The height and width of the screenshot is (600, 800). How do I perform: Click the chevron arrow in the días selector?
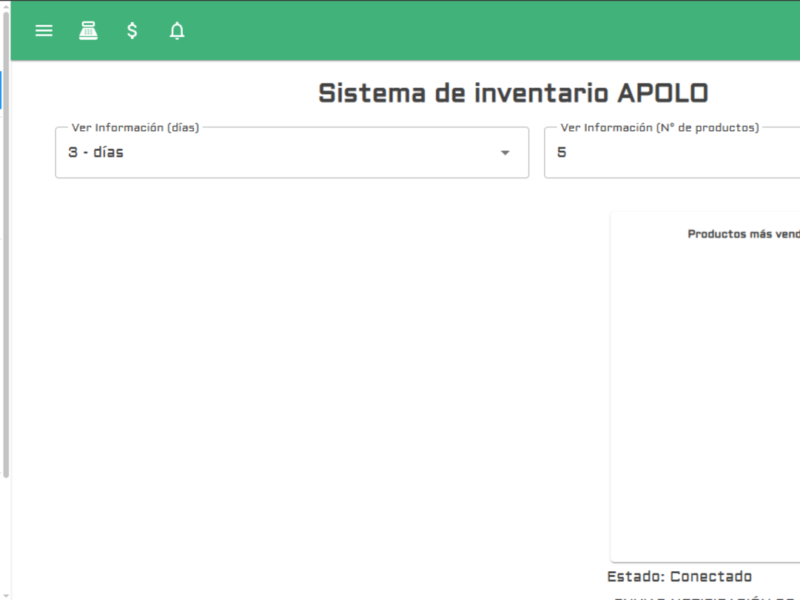[x=505, y=152]
